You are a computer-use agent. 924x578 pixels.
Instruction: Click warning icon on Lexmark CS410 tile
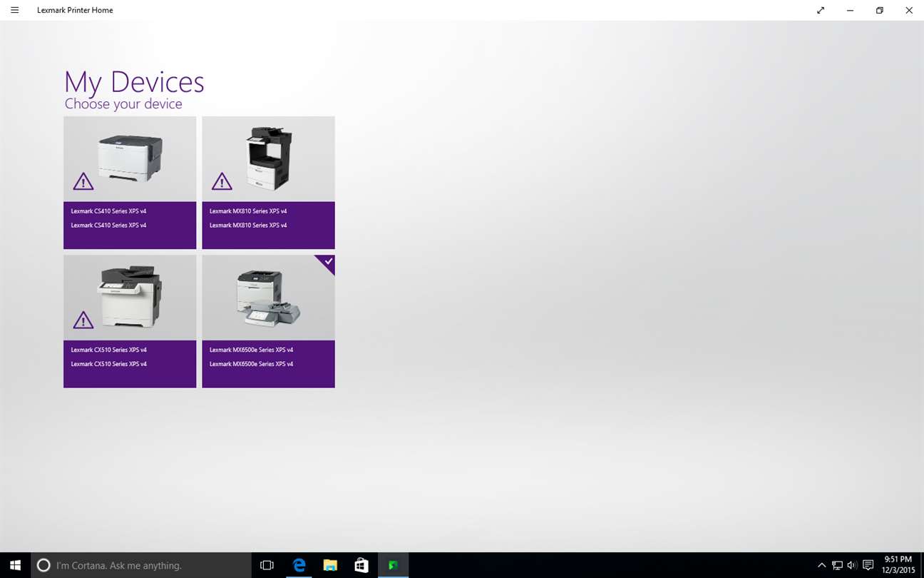tap(83, 181)
